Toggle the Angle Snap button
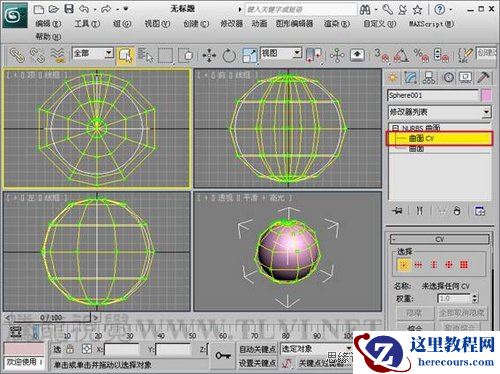500x374 pixels. click(401, 55)
